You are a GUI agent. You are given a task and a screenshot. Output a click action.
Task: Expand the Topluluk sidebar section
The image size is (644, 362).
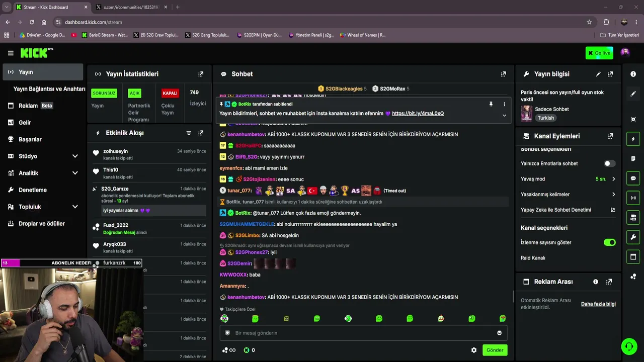coord(75,207)
